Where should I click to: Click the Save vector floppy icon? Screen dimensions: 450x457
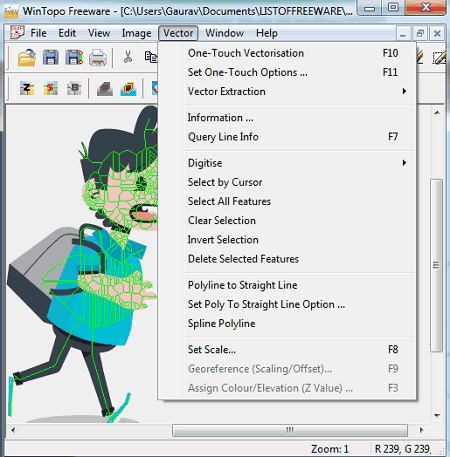point(74,58)
